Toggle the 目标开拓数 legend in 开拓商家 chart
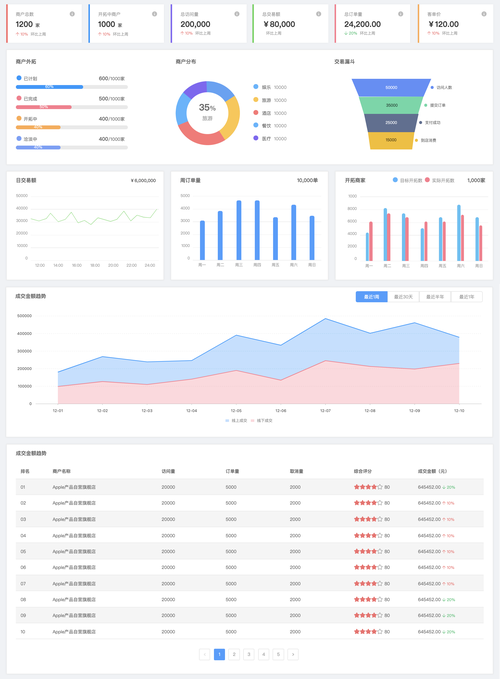The width and height of the screenshot is (500, 679). tap(407, 180)
